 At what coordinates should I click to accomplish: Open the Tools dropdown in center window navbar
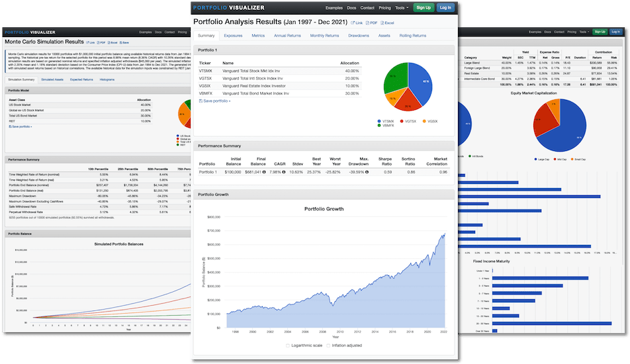click(x=402, y=8)
